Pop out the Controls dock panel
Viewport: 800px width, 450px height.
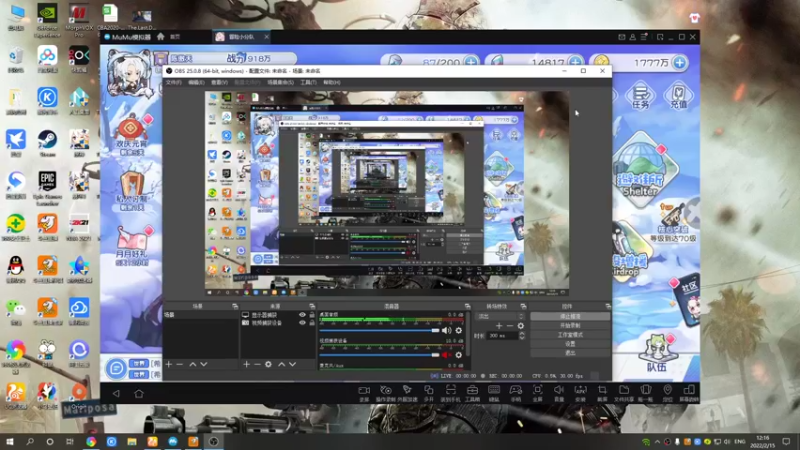click(x=608, y=306)
